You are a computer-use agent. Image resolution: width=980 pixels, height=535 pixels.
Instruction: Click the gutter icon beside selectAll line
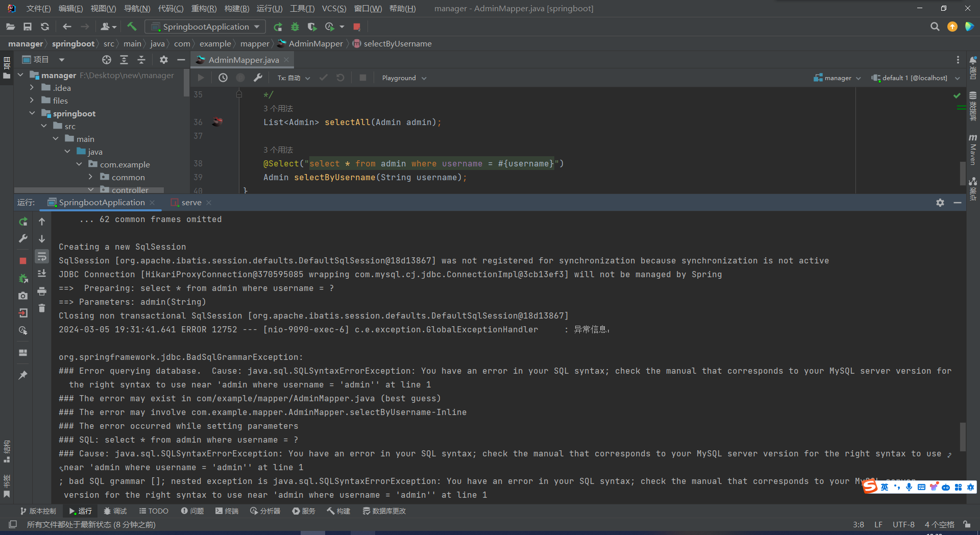point(217,122)
